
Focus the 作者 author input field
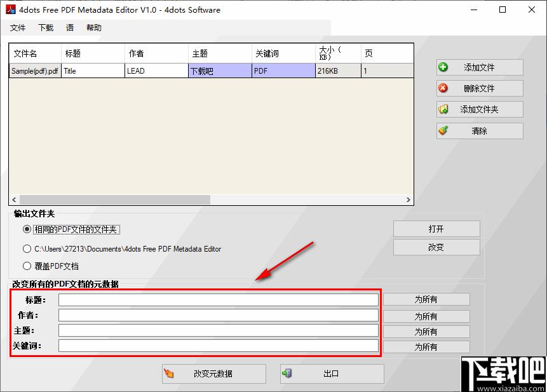[219, 315]
